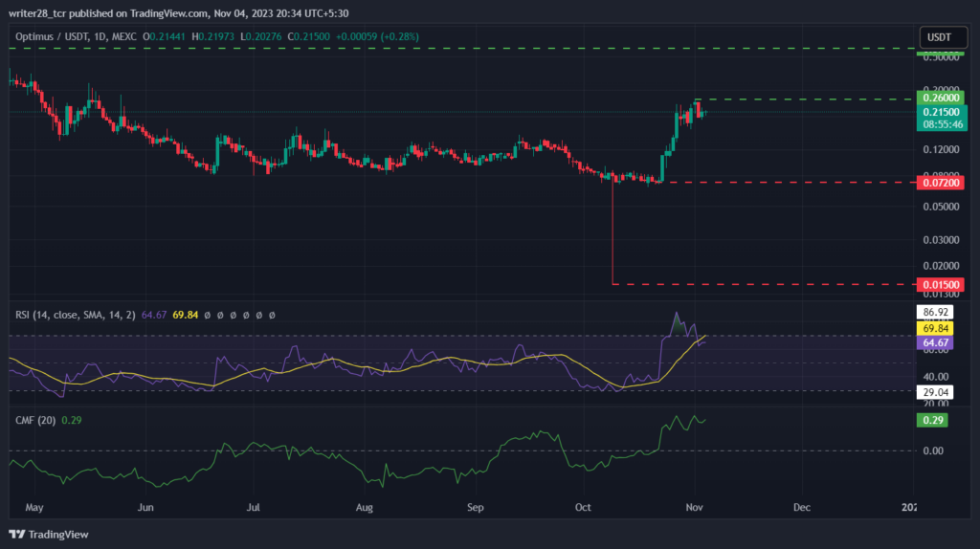Click the RSI indicator legend label

coord(75,315)
